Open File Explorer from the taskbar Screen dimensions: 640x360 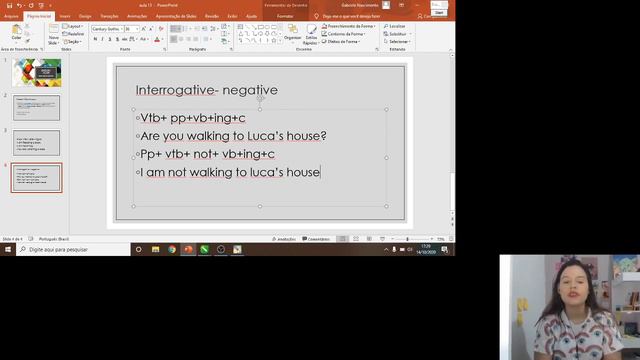click(x=156, y=249)
